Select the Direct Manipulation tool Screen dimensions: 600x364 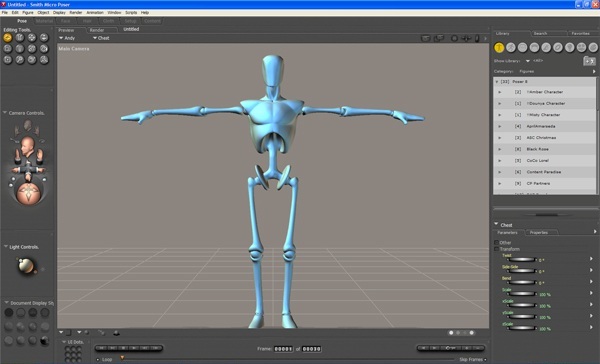(44, 60)
